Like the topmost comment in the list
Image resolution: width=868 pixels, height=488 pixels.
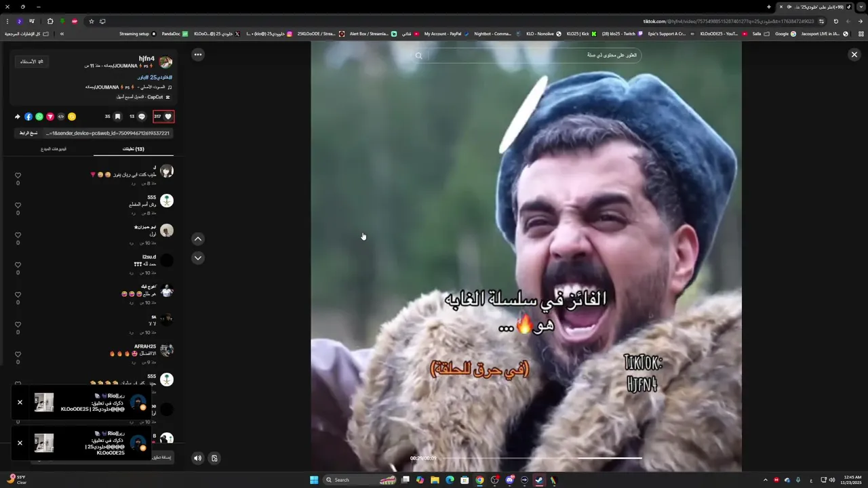pyautogui.click(x=18, y=176)
